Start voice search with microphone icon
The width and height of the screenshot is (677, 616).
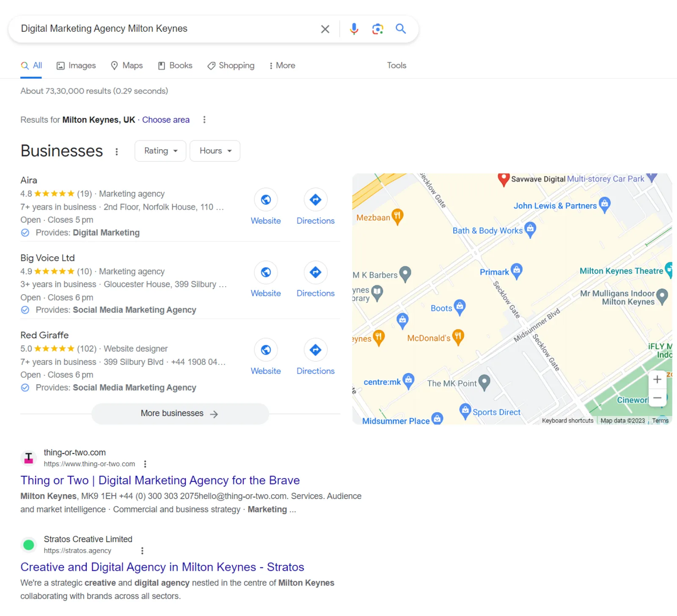click(x=354, y=29)
